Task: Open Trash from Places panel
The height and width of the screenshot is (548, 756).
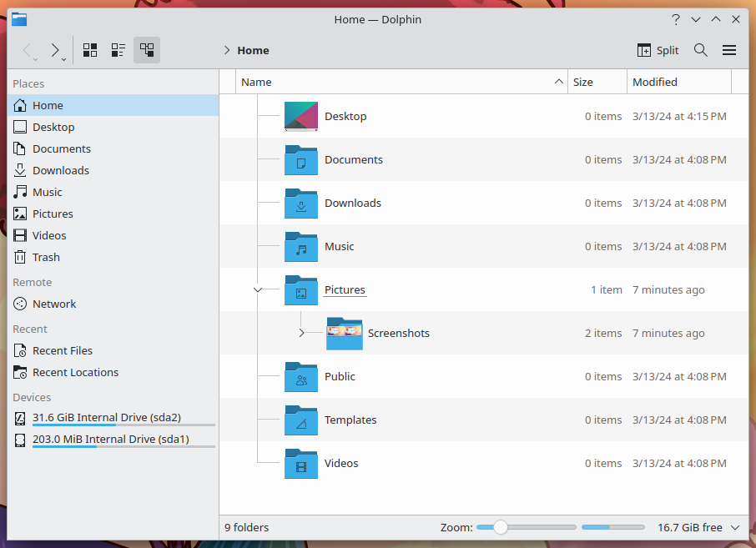Action: point(113,258)
